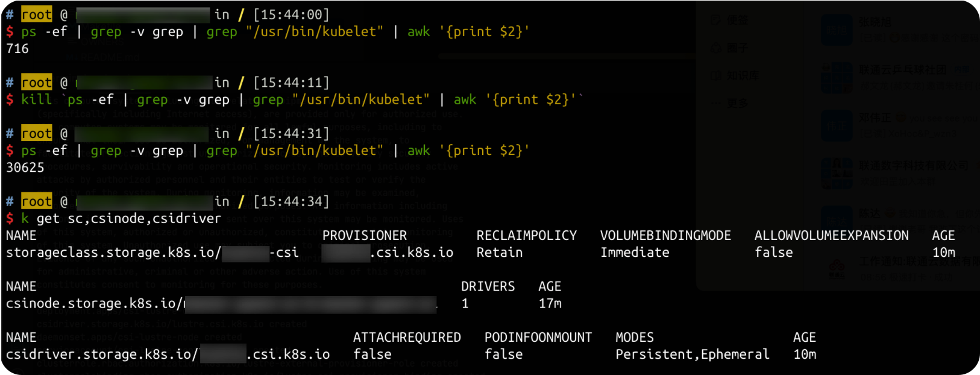980x375 pixels.
Task: Click the new kubelet PID 30625
Action: (x=25, y=168)
